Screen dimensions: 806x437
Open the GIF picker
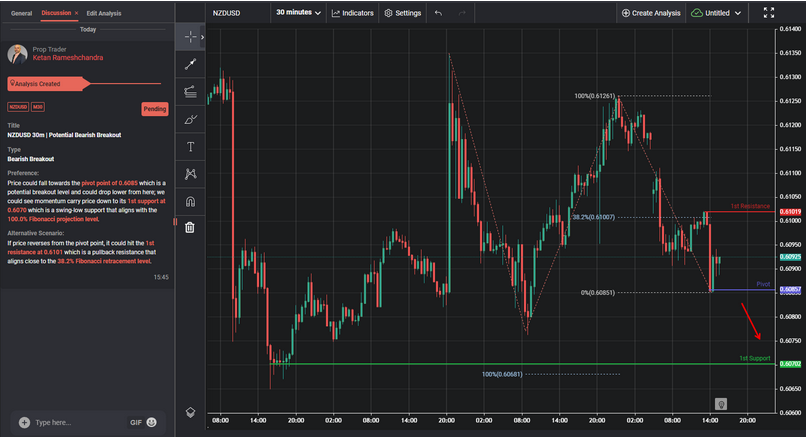click(x=136, y=422)
